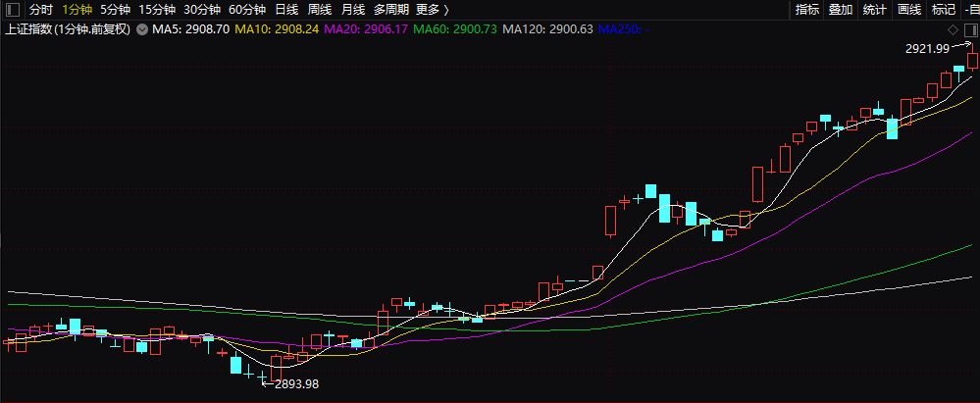The width and height of the screenshot is (980, 403).
Task: Click the 上证指数(1分钟.前复权) title
Action: pos(68,28)
